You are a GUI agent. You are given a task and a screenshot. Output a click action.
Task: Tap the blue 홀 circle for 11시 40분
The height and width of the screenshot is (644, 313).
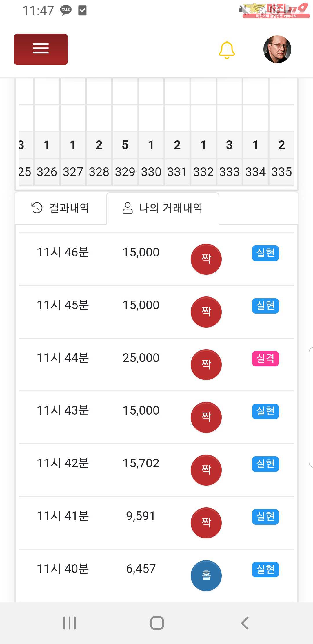tap(206, 575)
